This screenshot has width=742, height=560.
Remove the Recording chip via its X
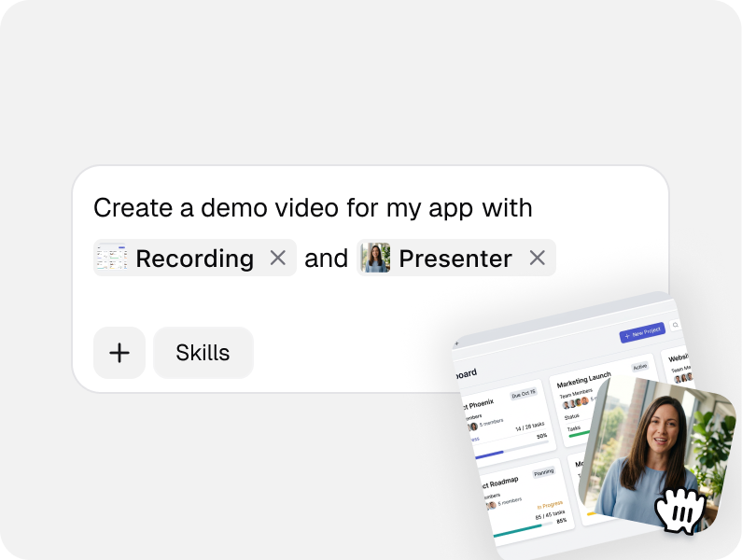pos(278,258)
